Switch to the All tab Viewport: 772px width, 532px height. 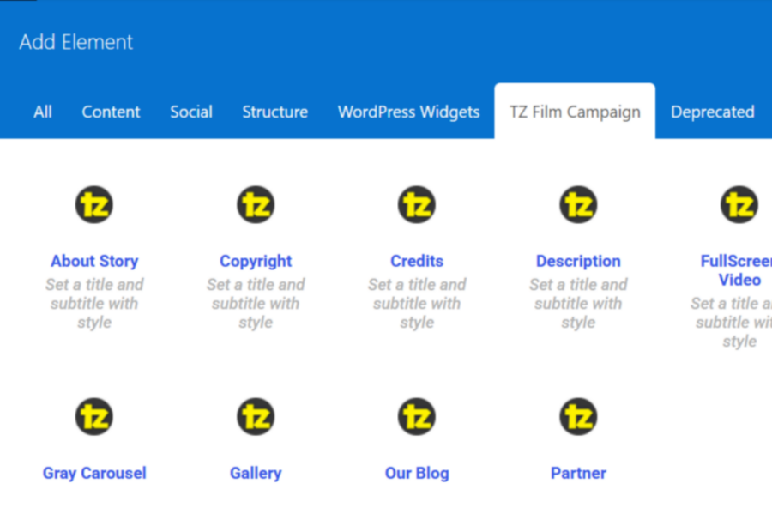[x=43, y=112]
